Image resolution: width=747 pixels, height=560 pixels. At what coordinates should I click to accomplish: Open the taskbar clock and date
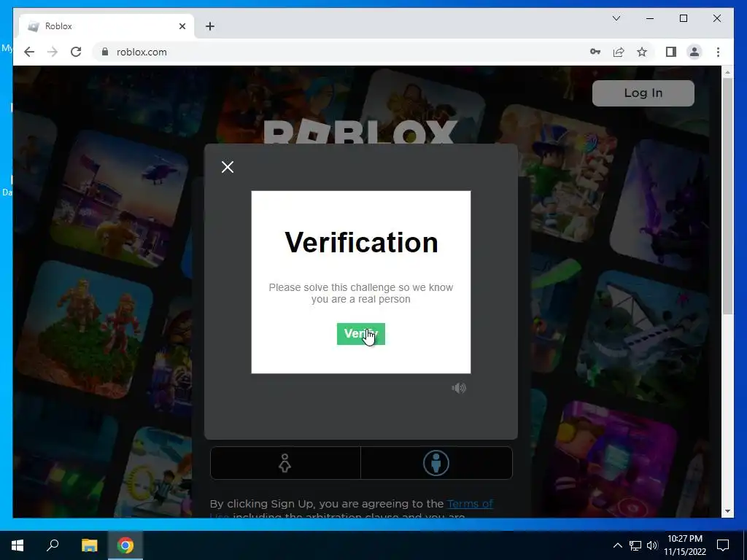685,545
